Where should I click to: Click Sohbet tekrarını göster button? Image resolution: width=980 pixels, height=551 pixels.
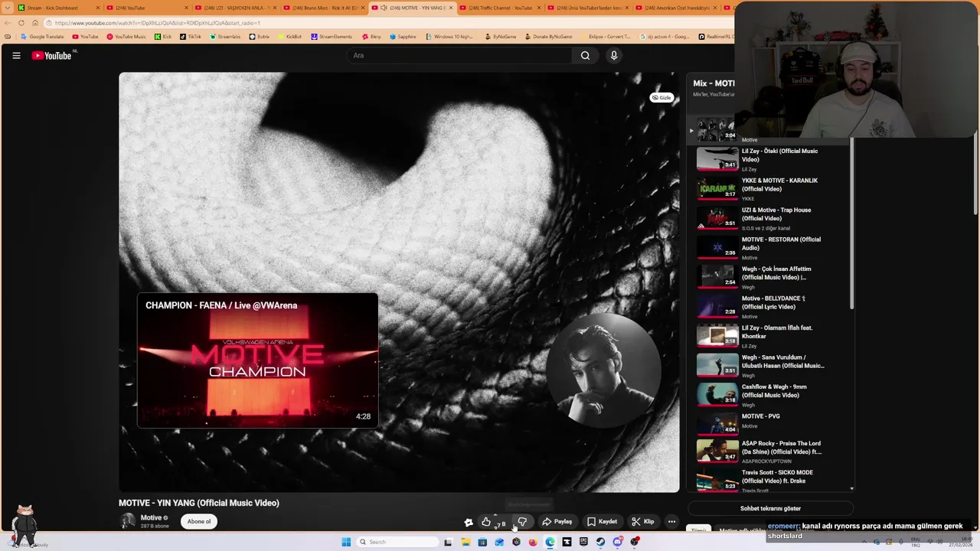click(x=770, y=508)
